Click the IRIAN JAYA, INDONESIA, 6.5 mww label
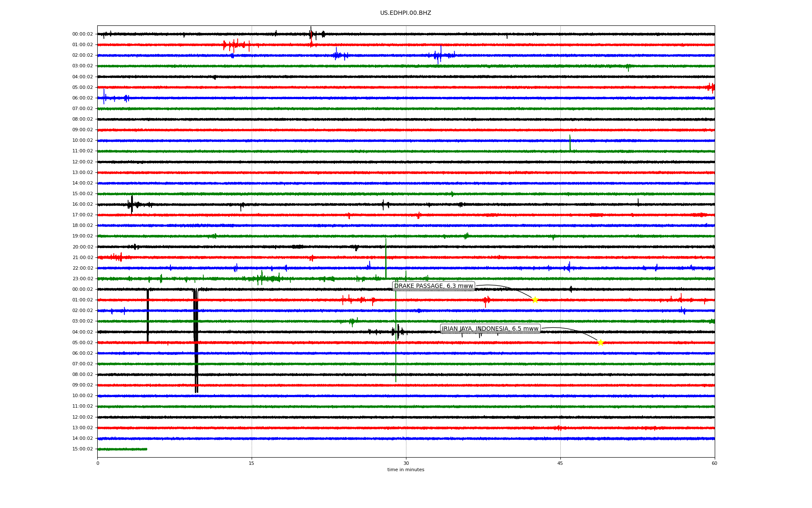The height and width of the screenshot is (508, 812). [x=490, y=329]
